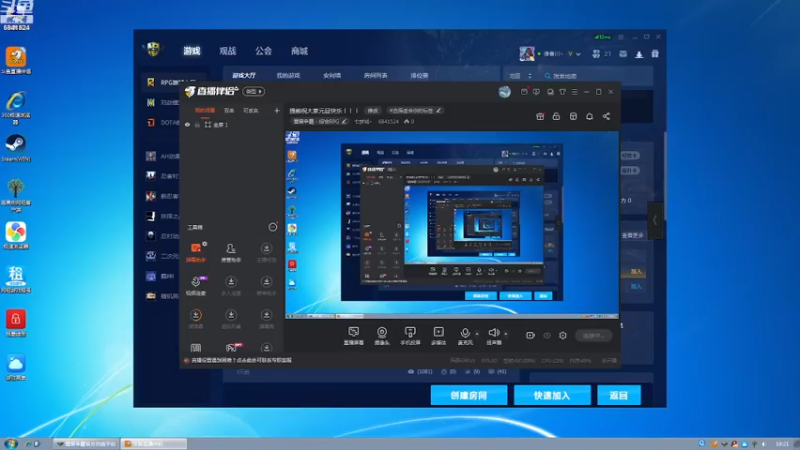Click the 修改 title button
The image size is (800, 450).
(x=373, y=110)
